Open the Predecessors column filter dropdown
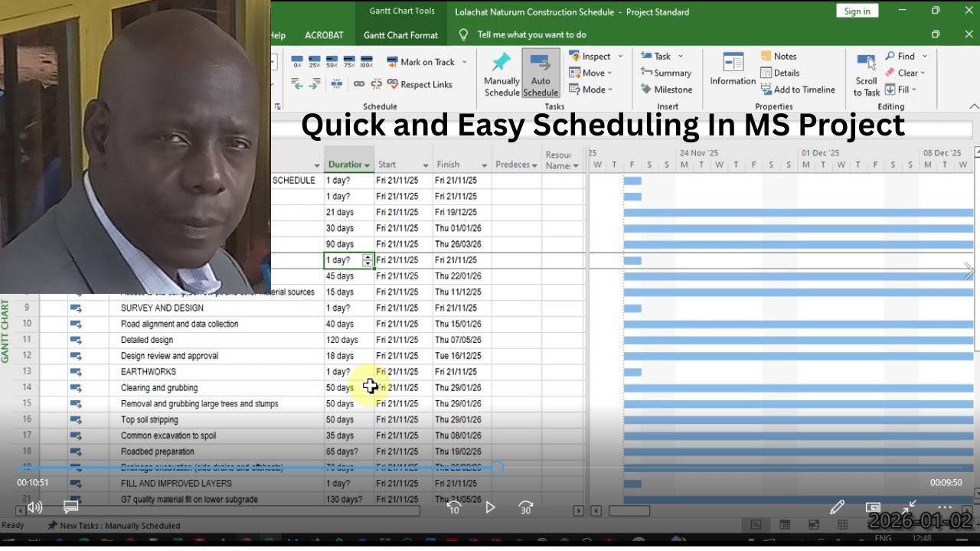The image size is (980, 551). click(534, 165)
